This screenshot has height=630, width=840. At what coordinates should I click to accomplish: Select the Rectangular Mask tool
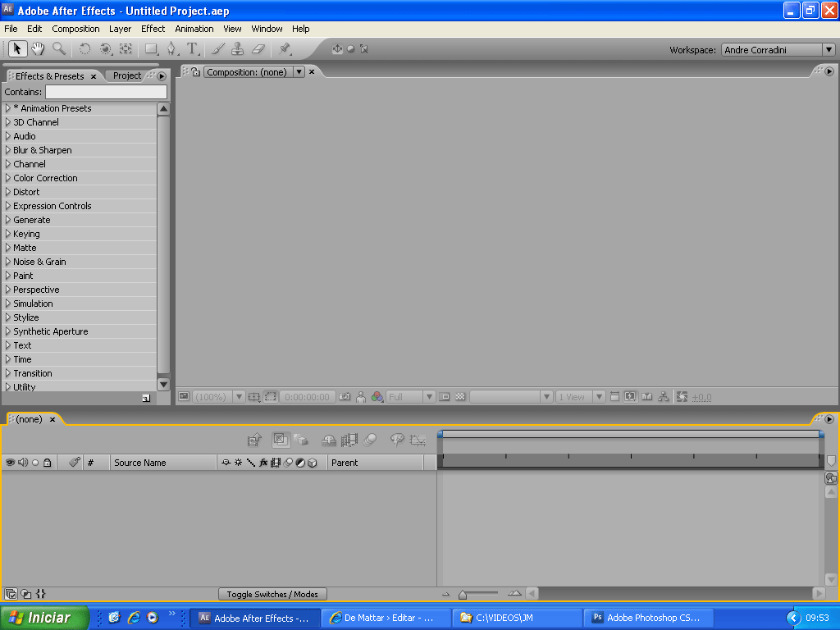pyautogui.click(x=152, y=49)
